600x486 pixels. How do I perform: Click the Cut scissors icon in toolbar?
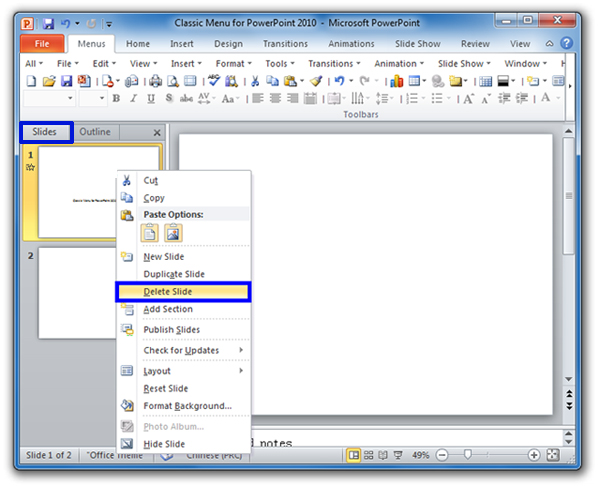255,81
